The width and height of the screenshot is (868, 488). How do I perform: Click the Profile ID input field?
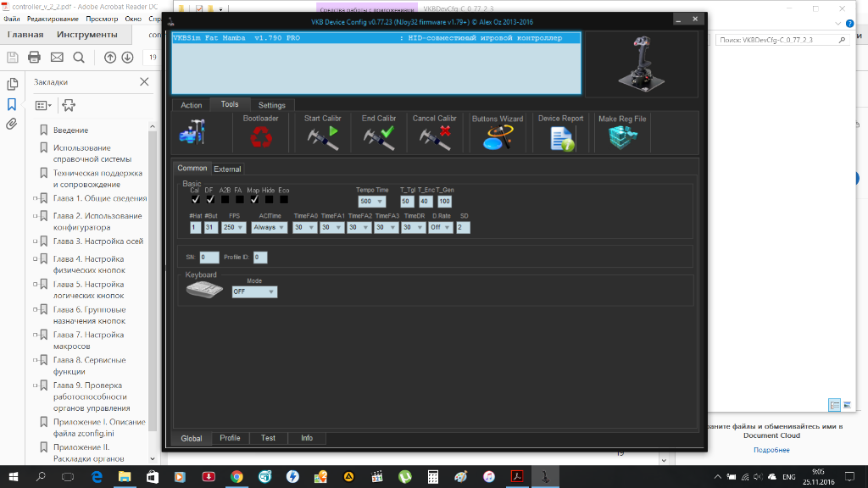tap(260, 258)
